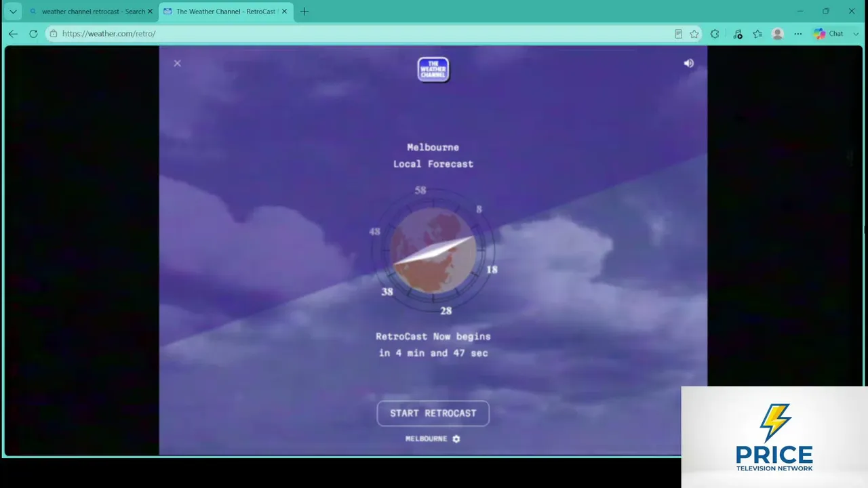This screenshot has height=488, width=868.
Task: Open the tab actions dropdown chevron
Action: [13, 12]
